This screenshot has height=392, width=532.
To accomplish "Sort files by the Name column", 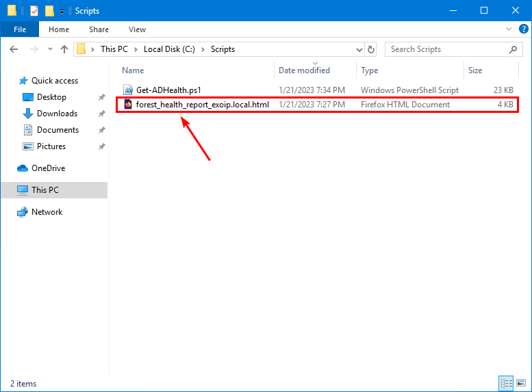I will pos(133,70).
